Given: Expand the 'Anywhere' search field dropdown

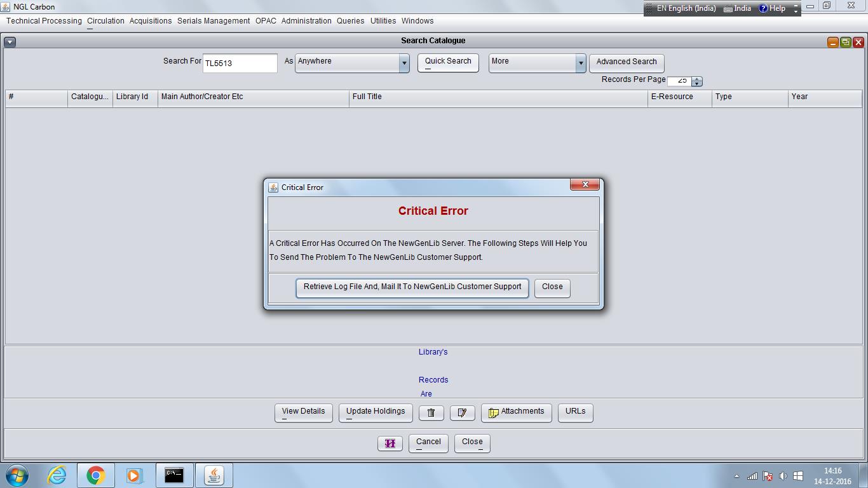Looking at the screenshot, I should (403, 62).
